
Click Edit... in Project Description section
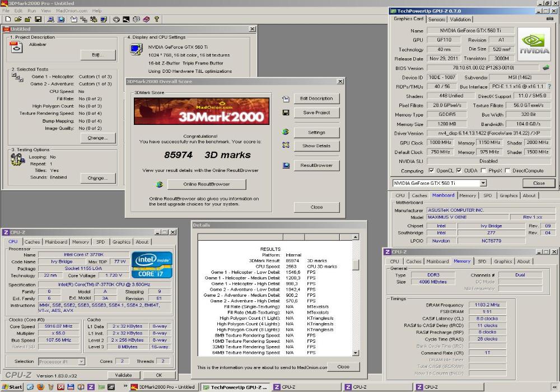(98, 55)
